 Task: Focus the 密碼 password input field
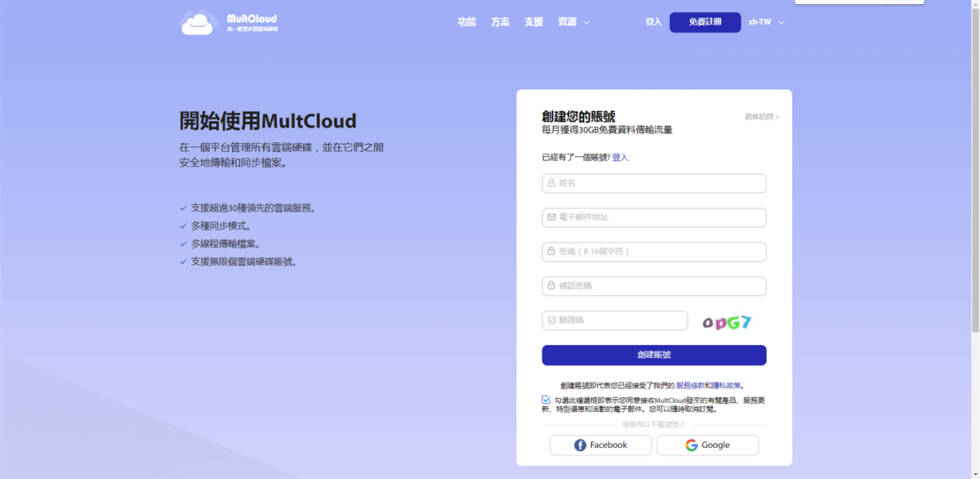click(x=654, y=252)
